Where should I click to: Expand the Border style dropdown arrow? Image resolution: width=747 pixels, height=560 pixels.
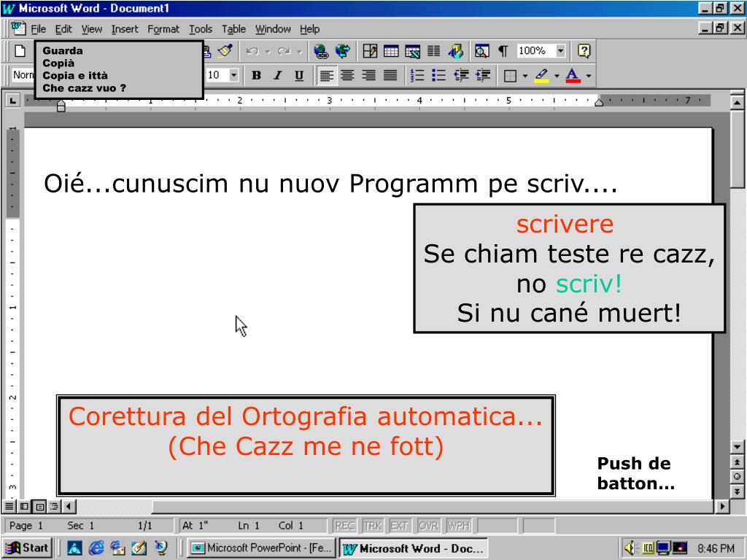point(525,76)
